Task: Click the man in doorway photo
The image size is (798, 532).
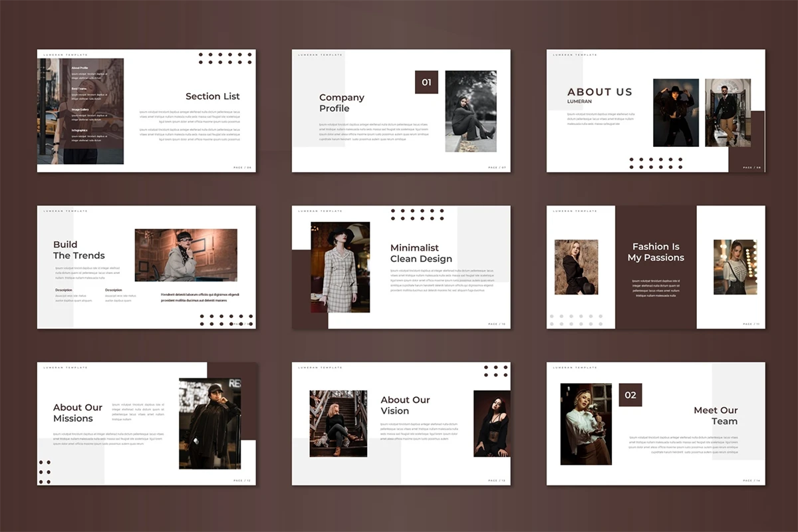Action: (x=728, y=112)
